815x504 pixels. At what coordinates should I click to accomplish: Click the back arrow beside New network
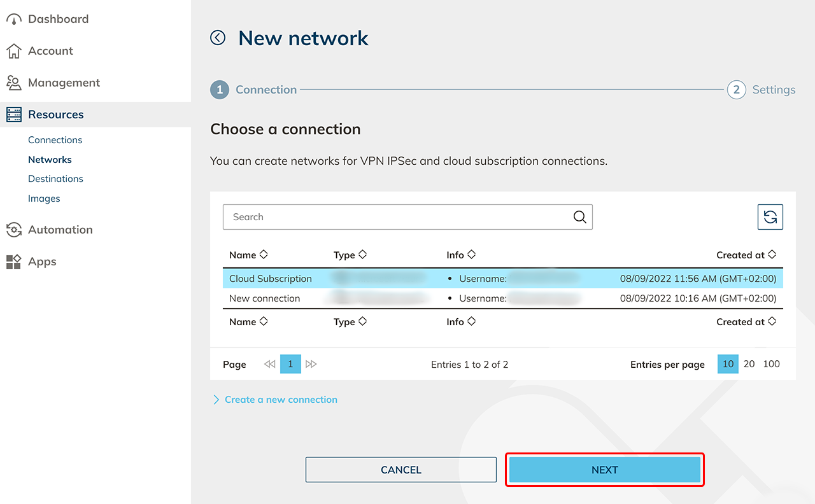(x=218, y=38)
